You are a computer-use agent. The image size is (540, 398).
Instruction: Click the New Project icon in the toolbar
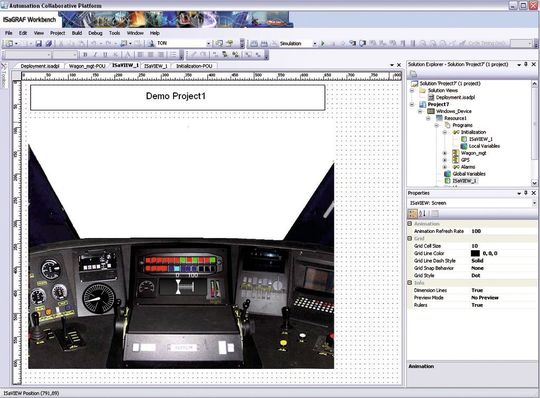[x=9, y=43]
